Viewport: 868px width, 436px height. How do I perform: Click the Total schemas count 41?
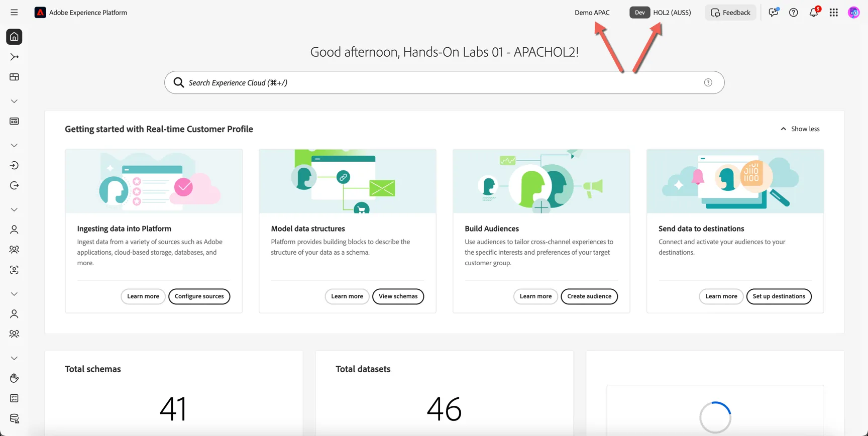(173, 408)
